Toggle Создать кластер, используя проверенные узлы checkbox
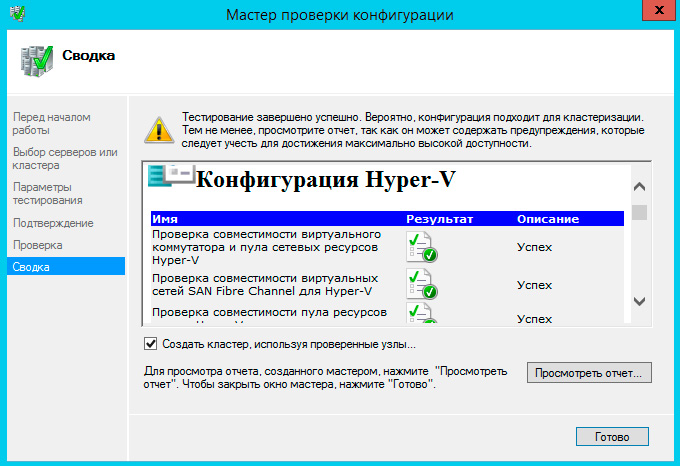The height and width of the screenshot is (466, 680). click(150, 344)
